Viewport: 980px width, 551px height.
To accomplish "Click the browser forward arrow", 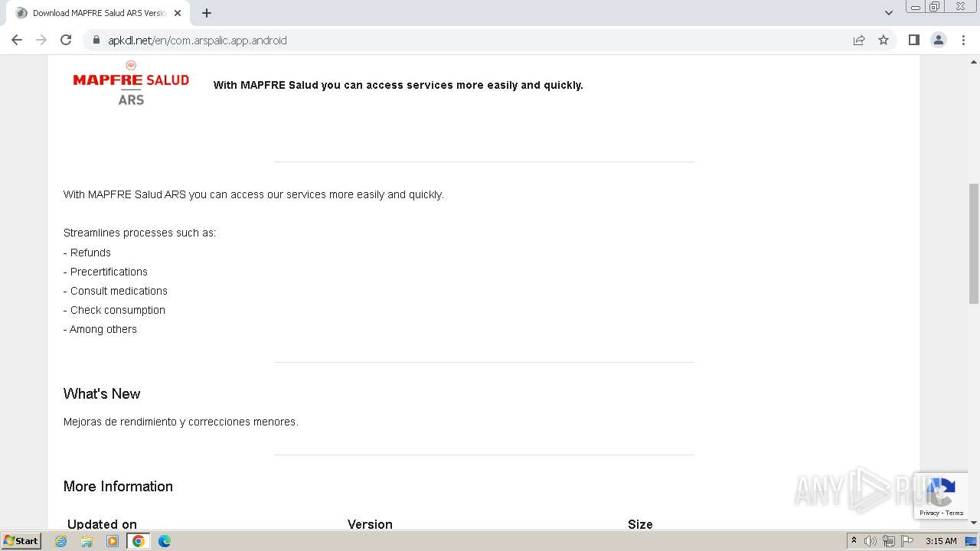I will pyautogui.click(x=41, y=40).
